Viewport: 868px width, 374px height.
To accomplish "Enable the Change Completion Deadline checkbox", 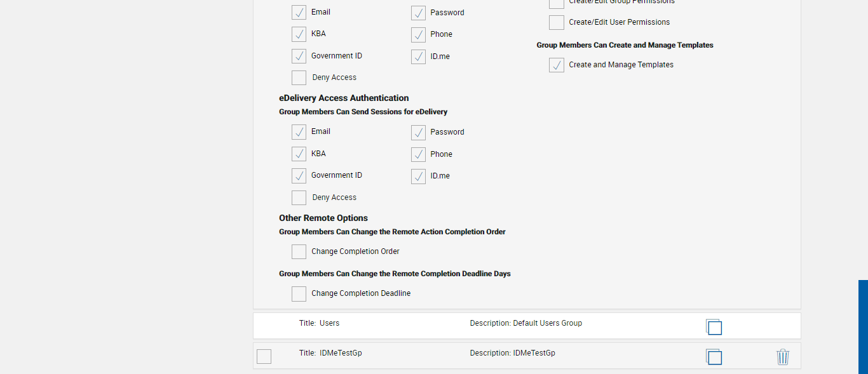I will click(299, 294).
